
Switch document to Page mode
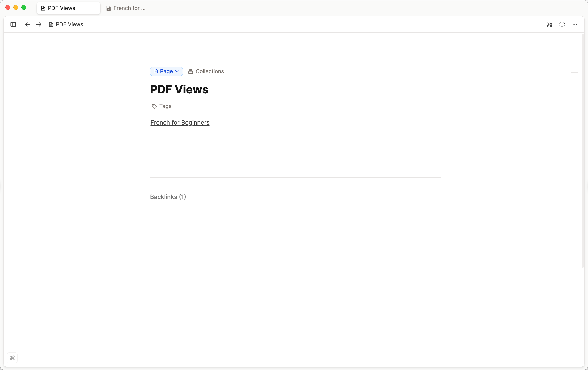(166, 71)
